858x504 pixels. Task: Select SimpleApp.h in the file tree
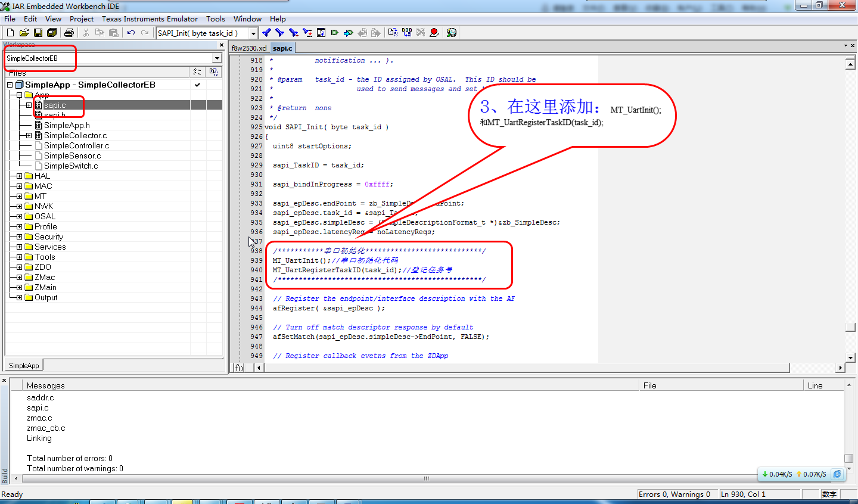tap(67, 125)
